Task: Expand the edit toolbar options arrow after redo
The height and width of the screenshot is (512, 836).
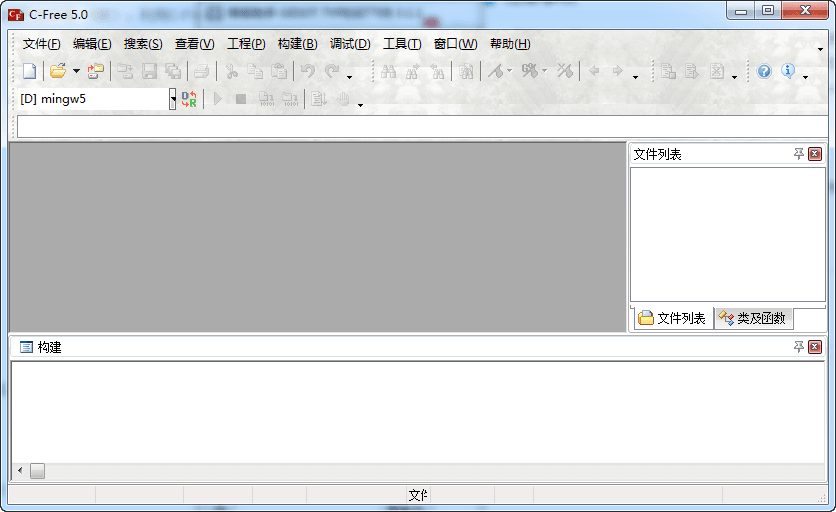Action: 349,77
